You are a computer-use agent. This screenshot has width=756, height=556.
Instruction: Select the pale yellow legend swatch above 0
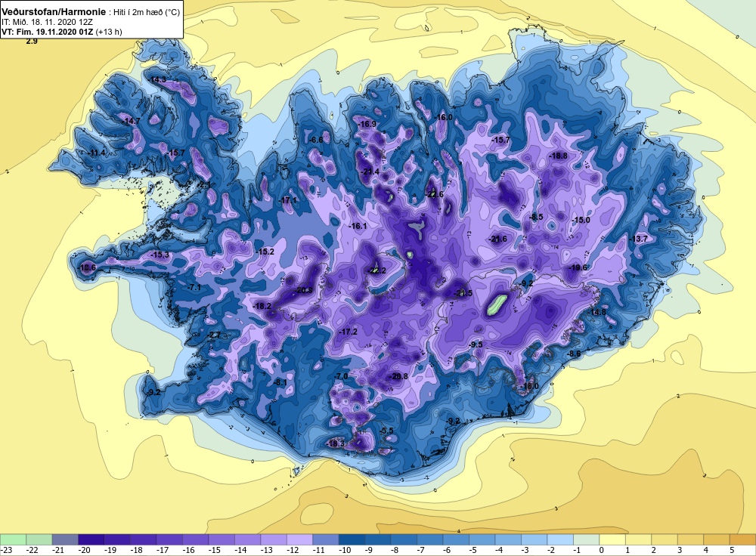[x=612, y=539]
